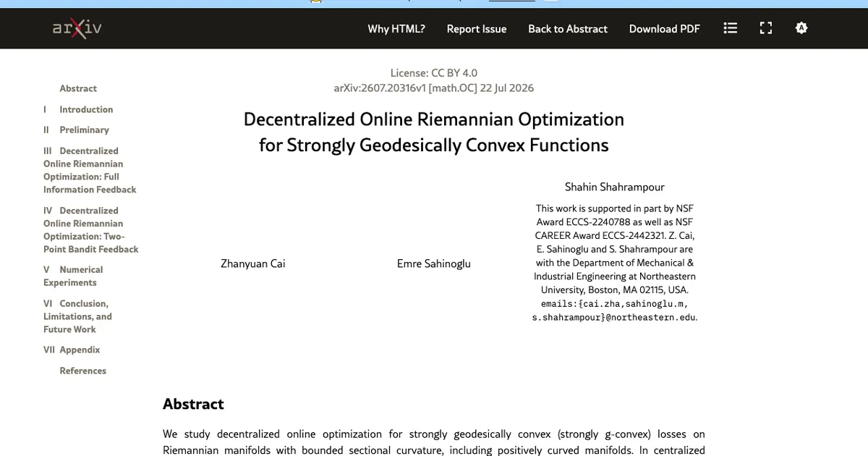Image resolution: width=868 pixels, height=456 pixels.
Task: Jump to section VII Appendix
Action: (x=72, y=350)
